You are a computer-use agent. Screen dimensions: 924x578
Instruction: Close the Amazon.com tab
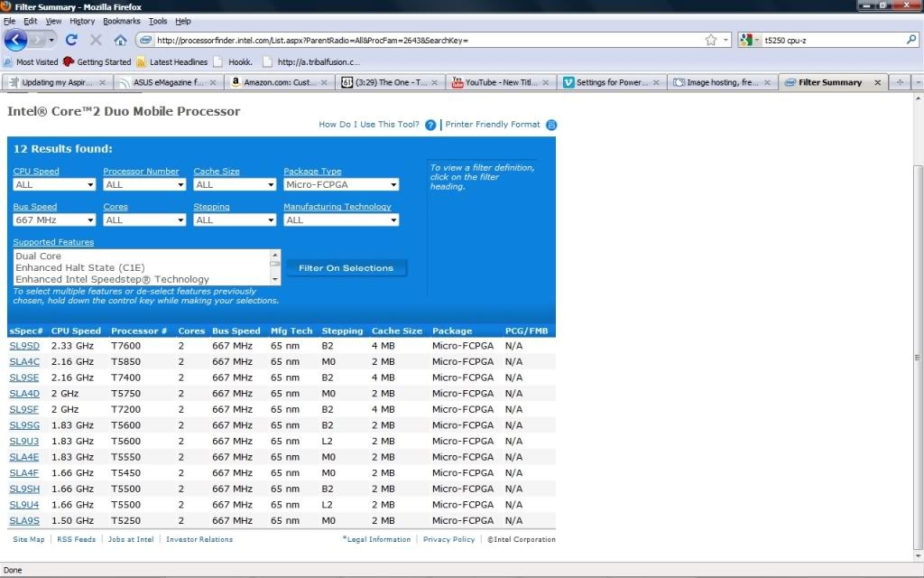coord(324,82)
